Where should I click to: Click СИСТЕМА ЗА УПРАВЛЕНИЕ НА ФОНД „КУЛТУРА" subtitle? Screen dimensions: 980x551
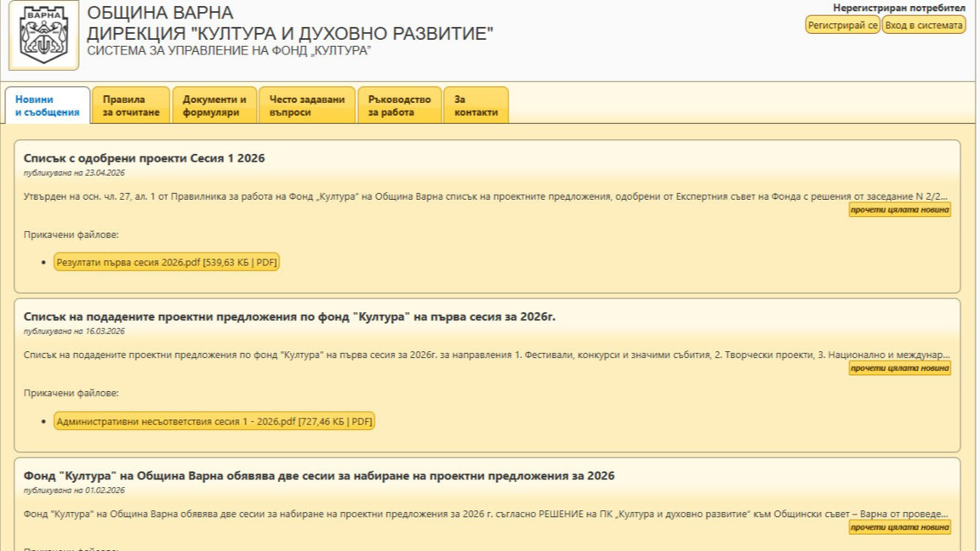[229, 51]
